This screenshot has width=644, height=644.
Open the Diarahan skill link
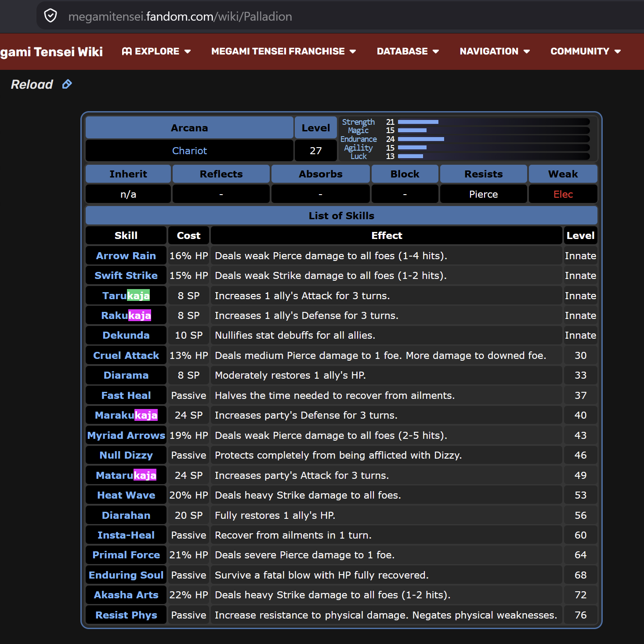pos(126,515)
